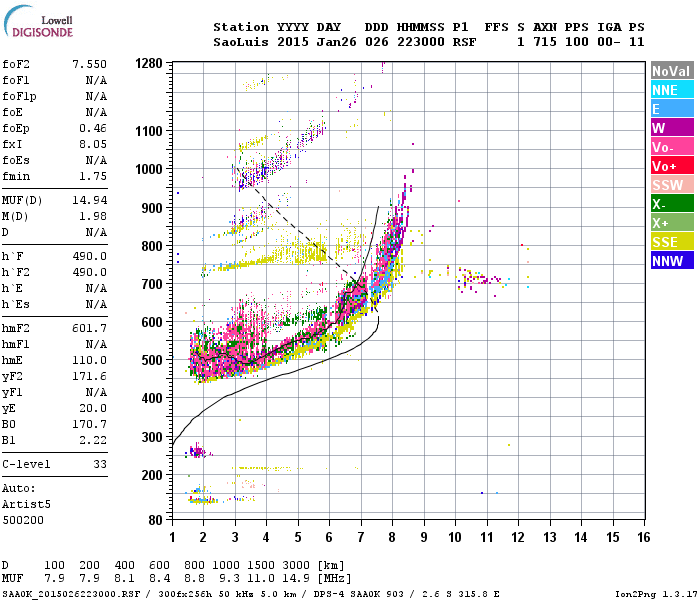Select the SSE yellow legend swatch
This screenshot has width=700, height=600.
(x=672, y=242)
